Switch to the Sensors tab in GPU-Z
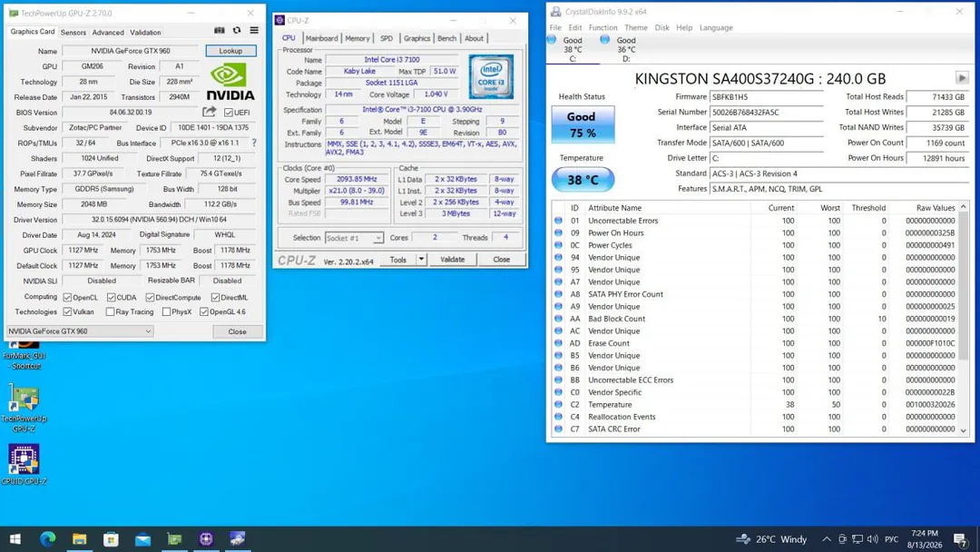This screenshot has height=552, width=980. click(x=73, y=32)
